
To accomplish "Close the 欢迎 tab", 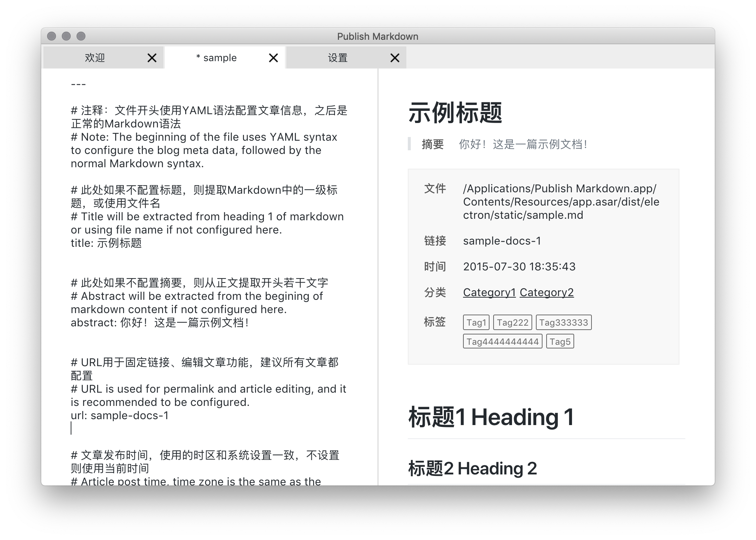I will pos(152,58).
